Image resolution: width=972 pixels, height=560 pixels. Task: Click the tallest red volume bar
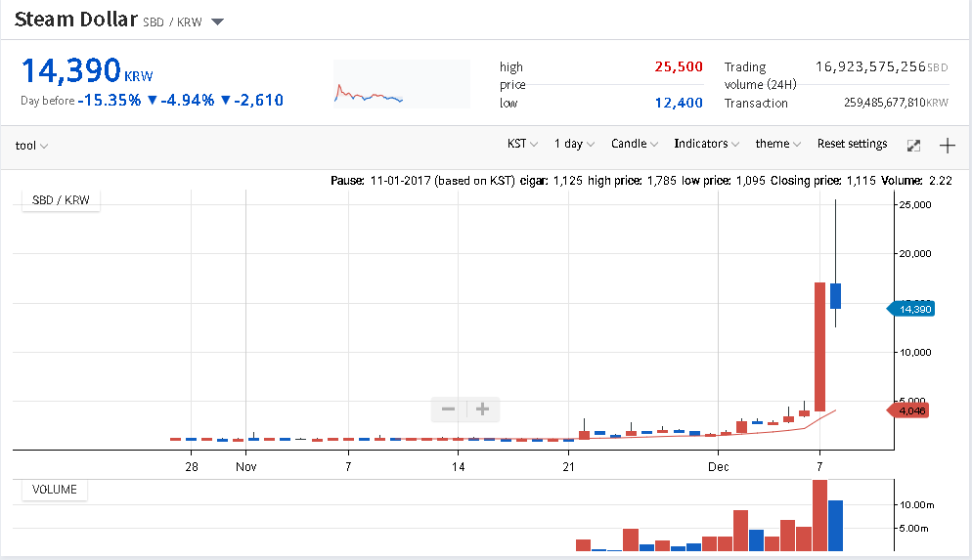pyautogui.click(x=819, y=515)
